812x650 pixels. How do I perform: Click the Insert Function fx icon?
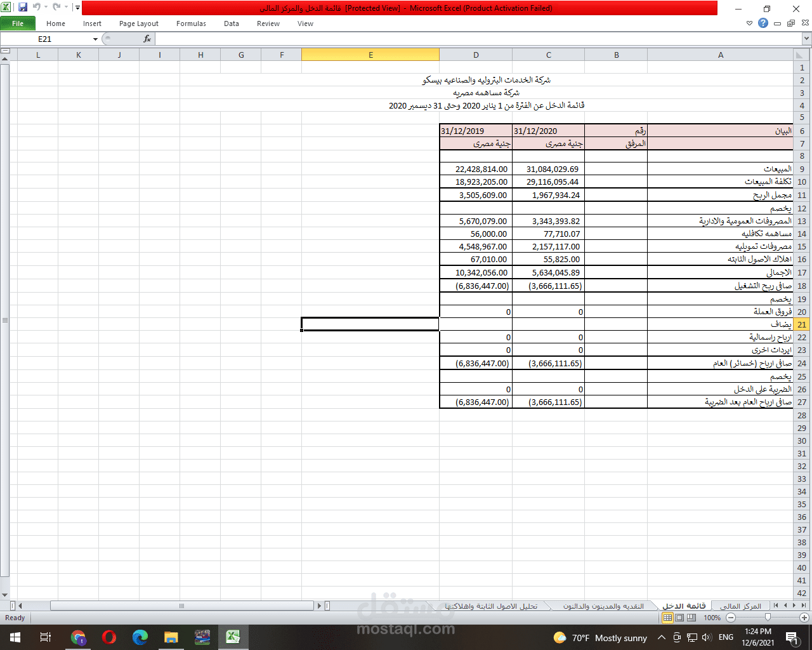click(147, 39)
